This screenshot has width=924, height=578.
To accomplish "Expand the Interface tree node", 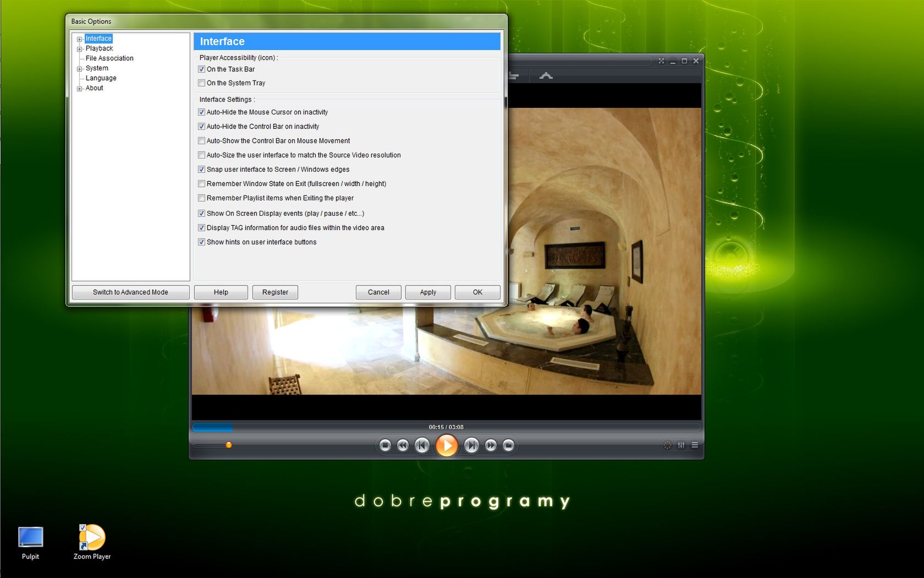I will (79, 39).
